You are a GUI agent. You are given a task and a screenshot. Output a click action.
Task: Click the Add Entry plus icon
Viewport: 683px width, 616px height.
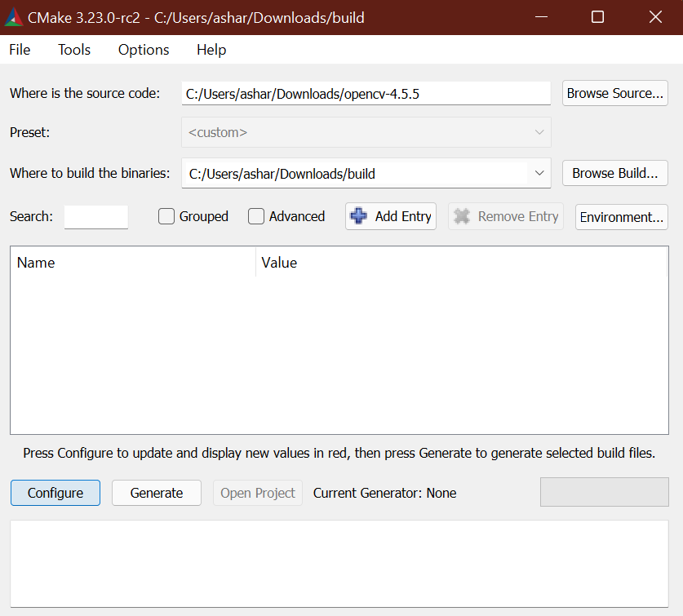tap(357, 216)
